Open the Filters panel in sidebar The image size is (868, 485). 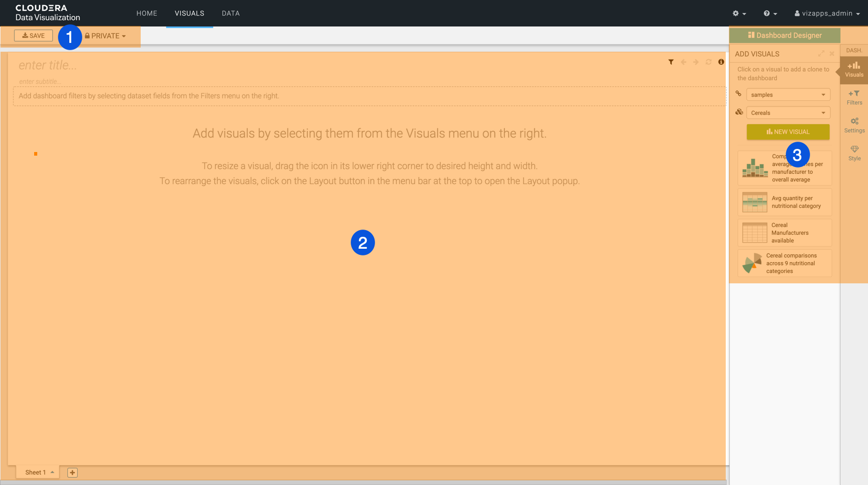(854, 97)
